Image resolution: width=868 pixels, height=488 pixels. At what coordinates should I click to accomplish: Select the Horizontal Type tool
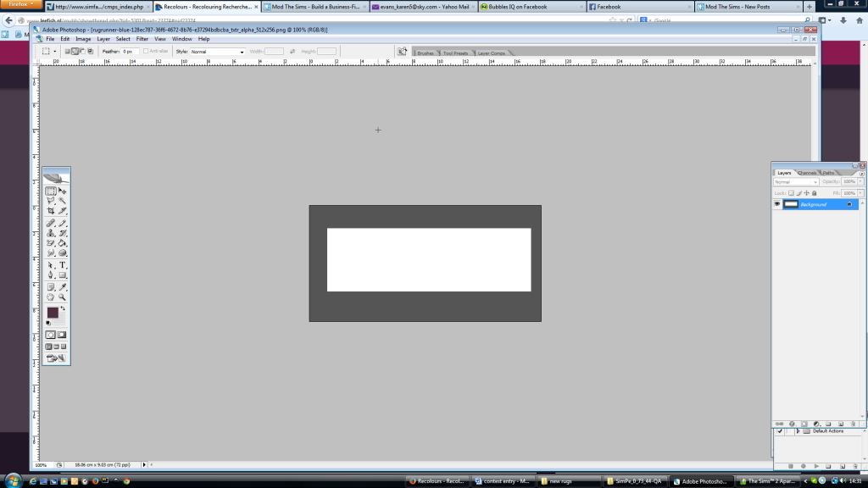[x=63, y=265]
